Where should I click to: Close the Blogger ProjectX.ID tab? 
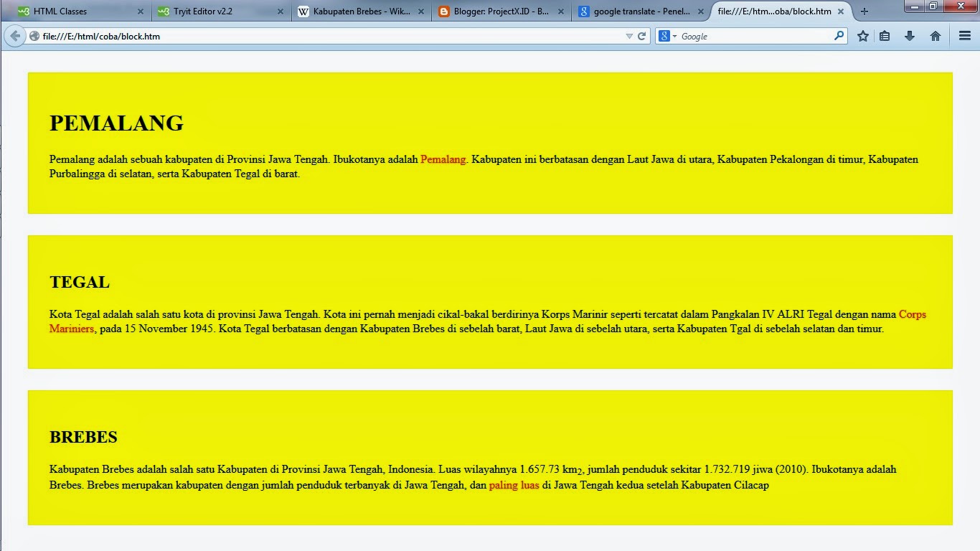click(x=560, y=11)
